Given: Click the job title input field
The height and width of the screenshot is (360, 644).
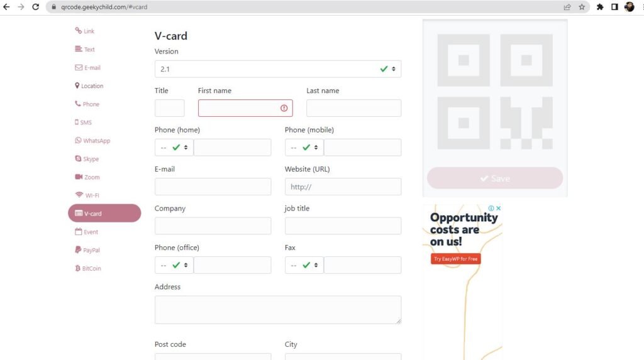Looking at the screenshot, I should click(343, 226).
